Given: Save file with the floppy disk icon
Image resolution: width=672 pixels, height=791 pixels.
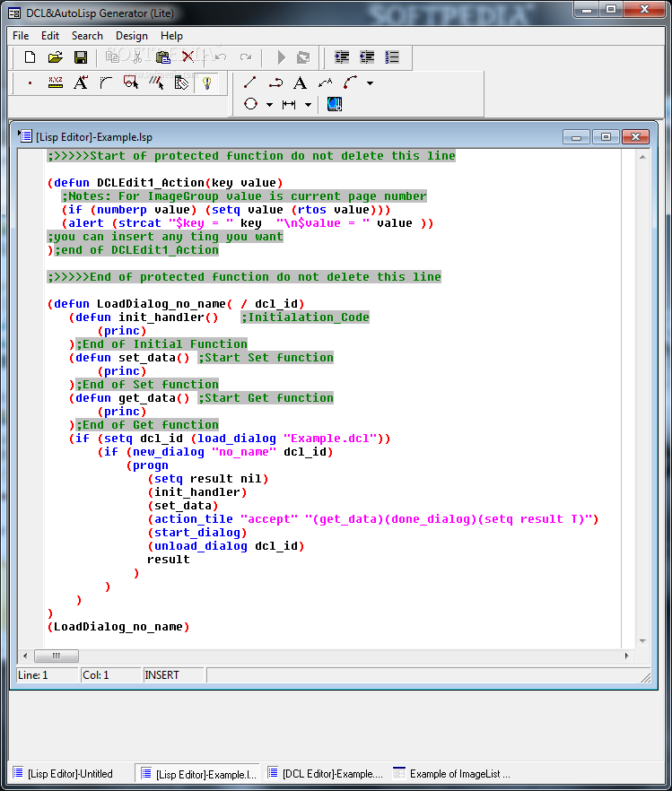Looking at the screenshot, I should (81, 57).
